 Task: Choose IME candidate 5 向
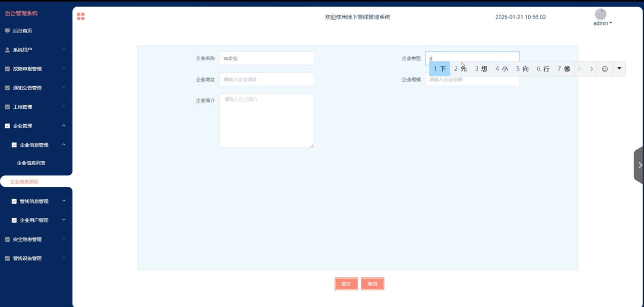coord(523,69)
